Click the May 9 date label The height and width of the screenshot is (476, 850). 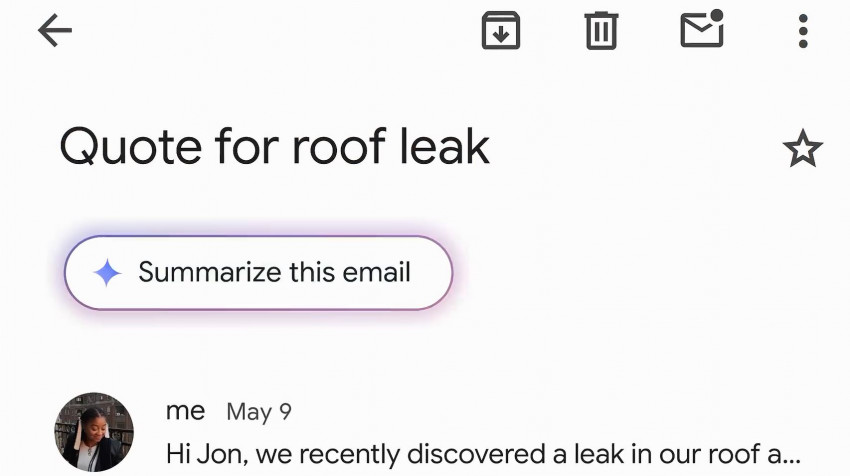click(259, 411)
